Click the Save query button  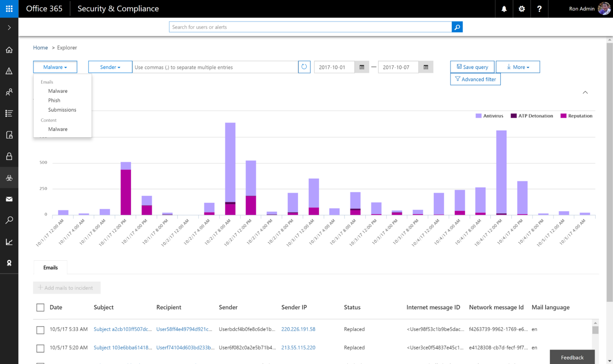(x=472, y=67)
